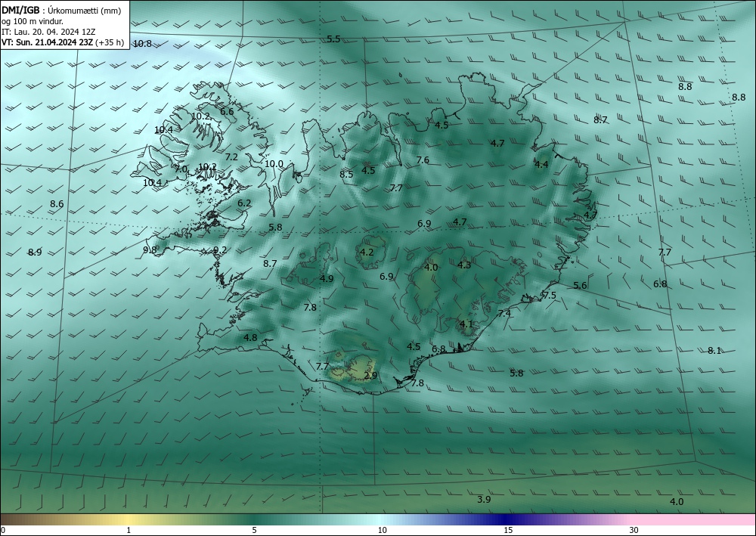Click the 2.9 value on the southern glacier

tap(370, 375)
